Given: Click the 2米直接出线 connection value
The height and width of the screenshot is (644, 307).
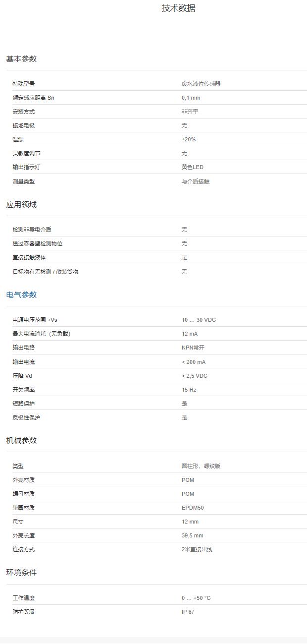Looking at the screenshot, I should pyautogui.click(x=197, y=549).
